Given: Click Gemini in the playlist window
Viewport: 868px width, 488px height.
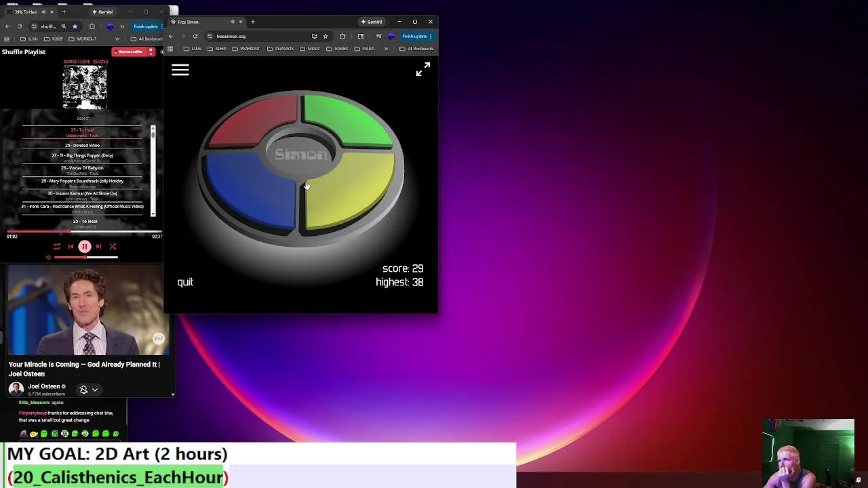Looking at the screenshot, I should click(x=103, y=12).
